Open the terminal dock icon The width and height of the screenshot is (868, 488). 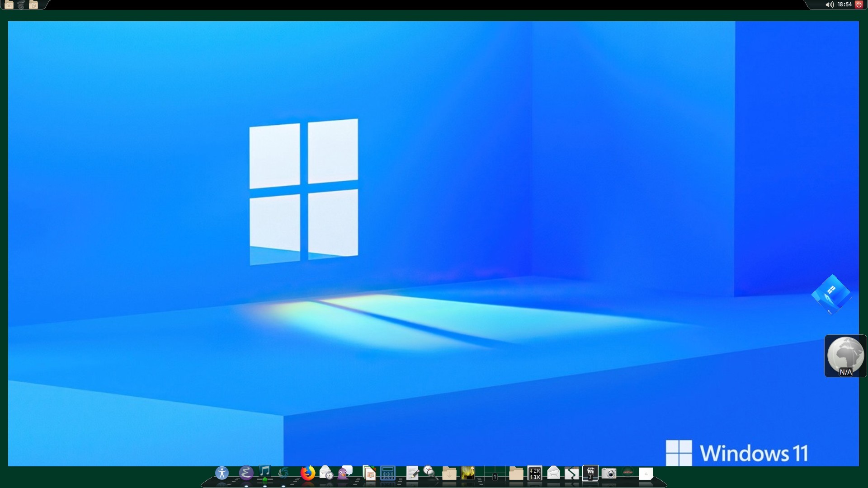(572, 474)
